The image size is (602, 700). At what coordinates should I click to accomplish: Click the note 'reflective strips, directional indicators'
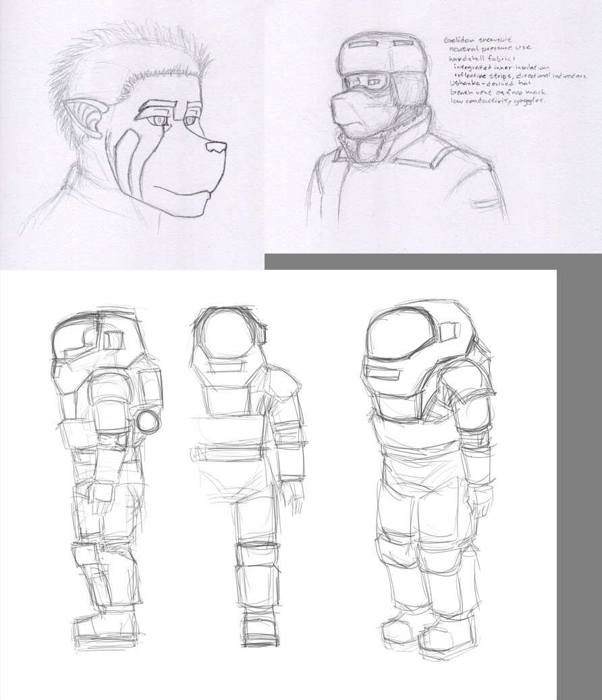click(521, 76)
